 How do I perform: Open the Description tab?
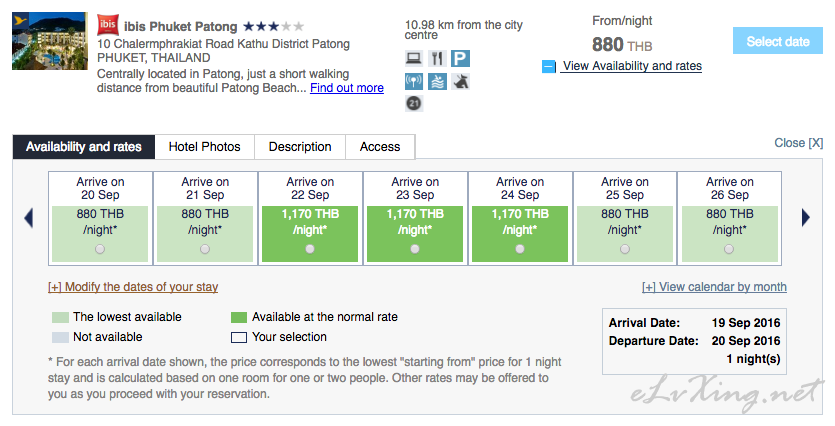point(300,147)
